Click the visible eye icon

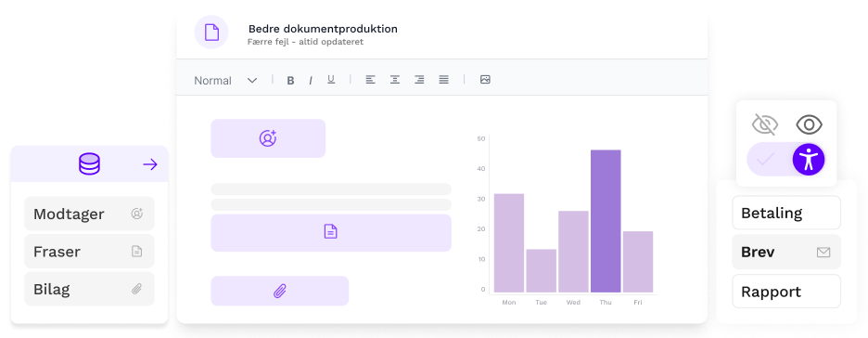click(809, 124)
